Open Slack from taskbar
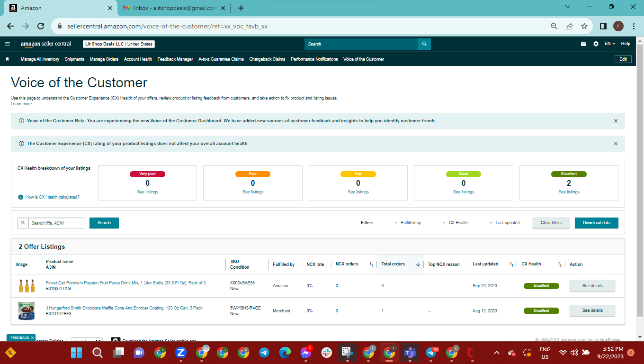The width and height of the screenshot is (644, 364). 326,353
